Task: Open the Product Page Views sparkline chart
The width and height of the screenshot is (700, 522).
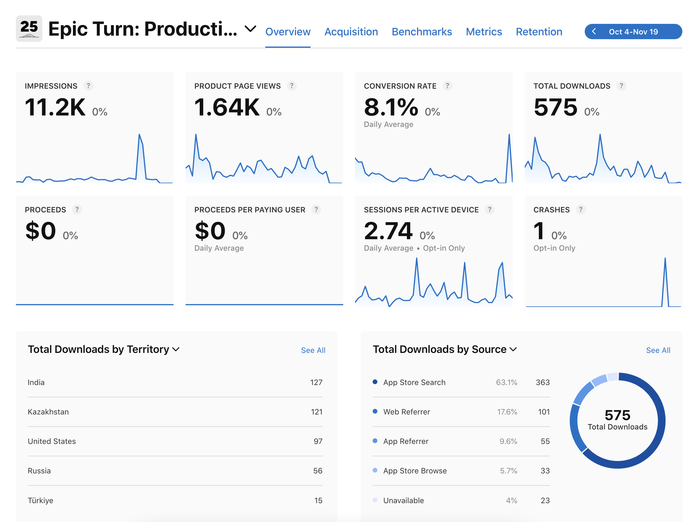Action: 264,159
